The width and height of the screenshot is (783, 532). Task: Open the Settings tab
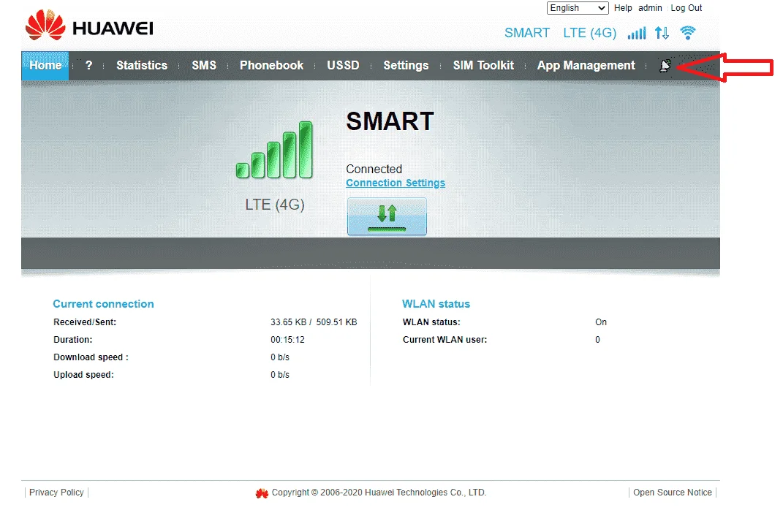click(x=406, y=65)
